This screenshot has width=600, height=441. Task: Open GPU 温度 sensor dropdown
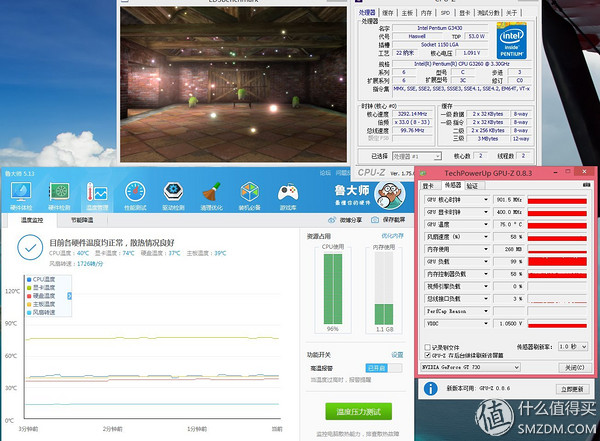[x=486, y=224]
